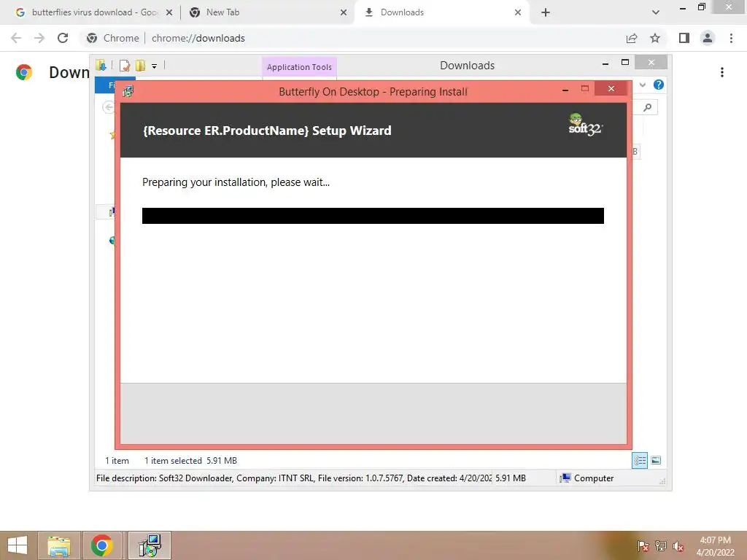The image size is (747, 560).
Task: Close the Butterfly On Desktop installer
Action: (x=611, y=89)
